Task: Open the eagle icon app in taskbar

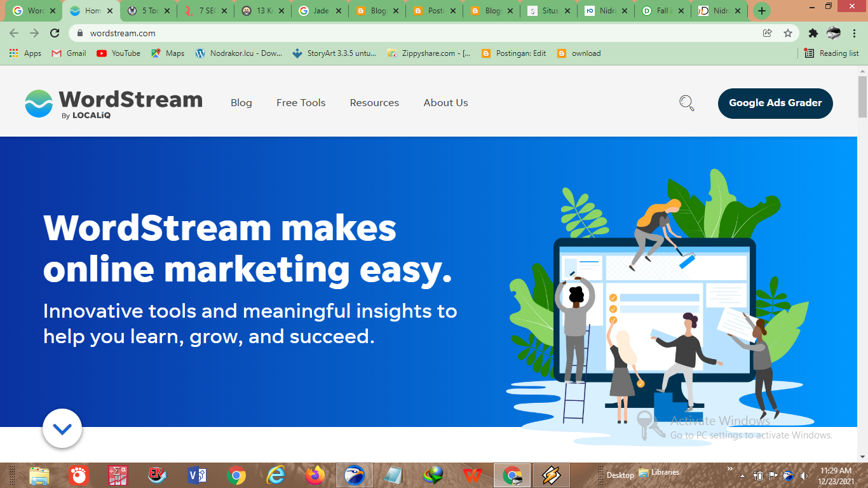Action: pos(355,475)
